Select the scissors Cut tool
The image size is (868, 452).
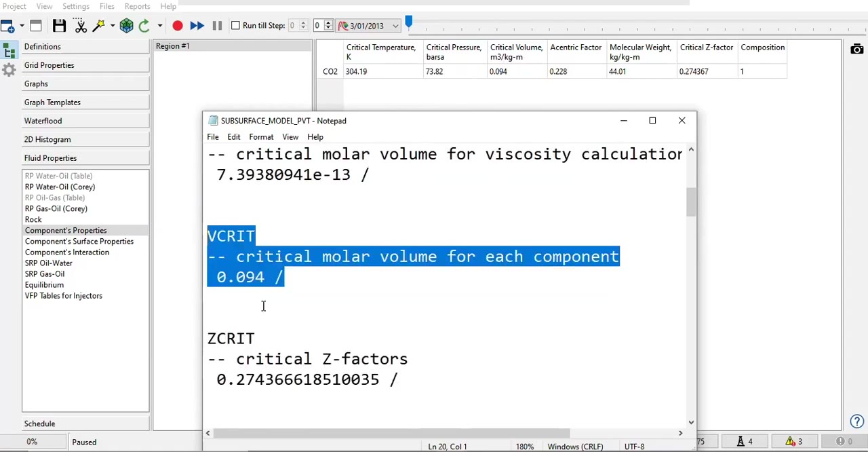click(x=81, y=25)
